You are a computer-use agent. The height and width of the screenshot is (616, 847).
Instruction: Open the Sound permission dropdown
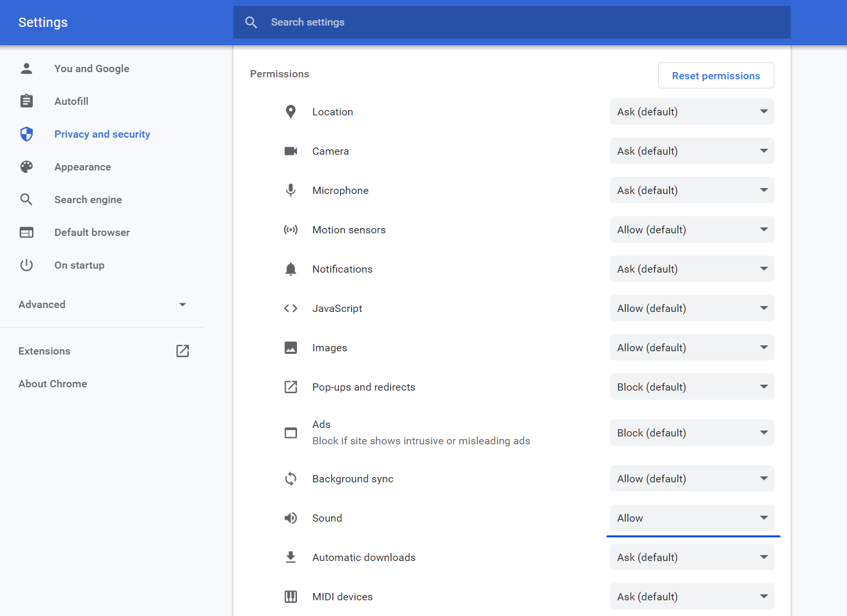pos(692,518)
